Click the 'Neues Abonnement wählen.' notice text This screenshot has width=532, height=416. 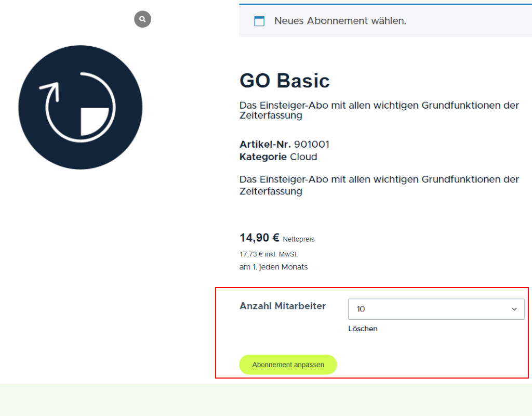pos(340,21)
